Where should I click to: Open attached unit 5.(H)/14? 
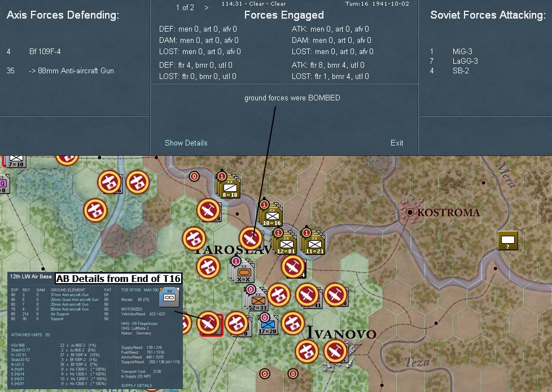[17, 374]
